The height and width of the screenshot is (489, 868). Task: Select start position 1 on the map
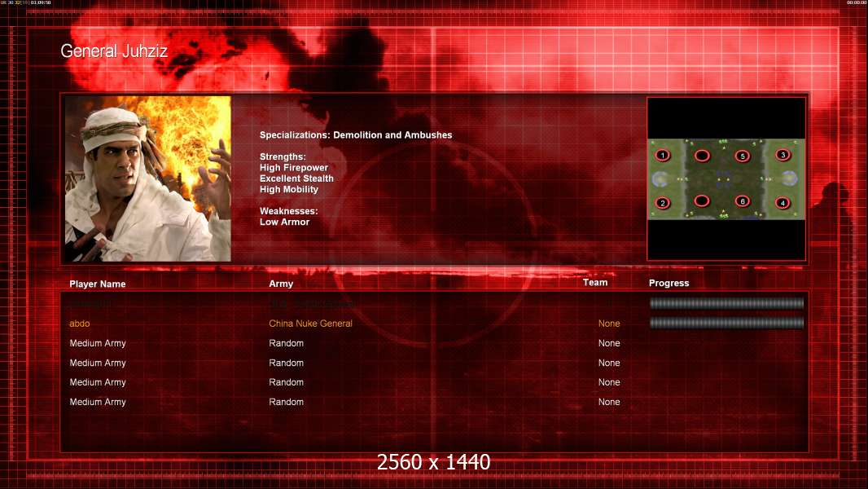(x=663, y=156)
